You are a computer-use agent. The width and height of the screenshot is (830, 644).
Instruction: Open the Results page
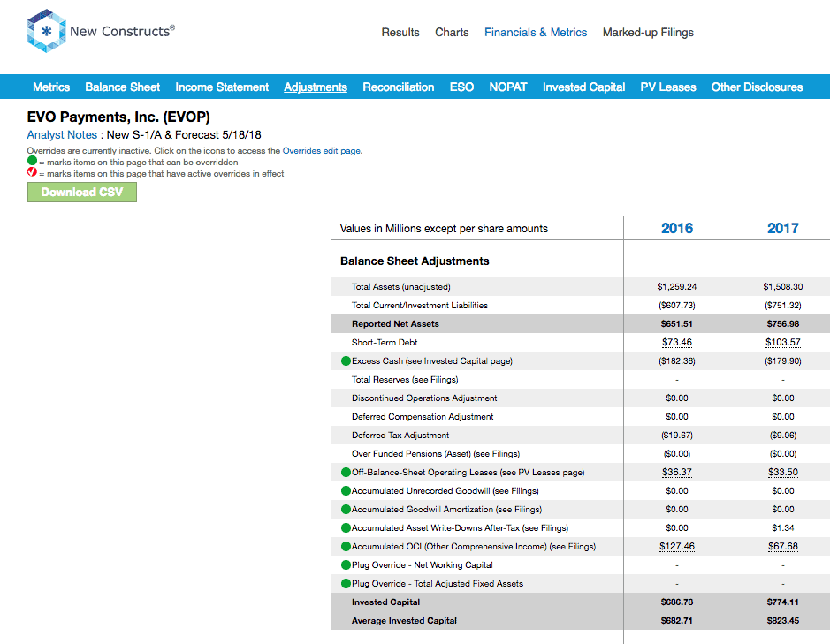click(x=400, y=33)
